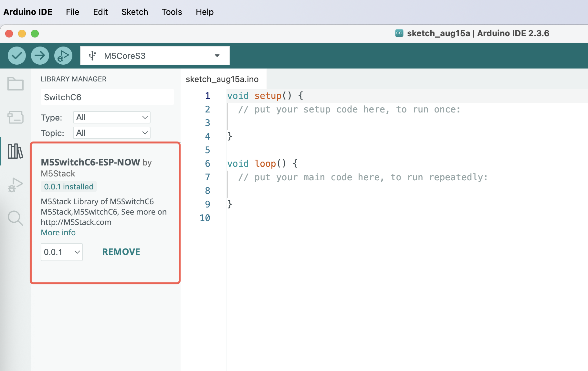The width and height of the screenshot is (588, 371).
Task: Close the window with the red button
Action: point(9,33)
